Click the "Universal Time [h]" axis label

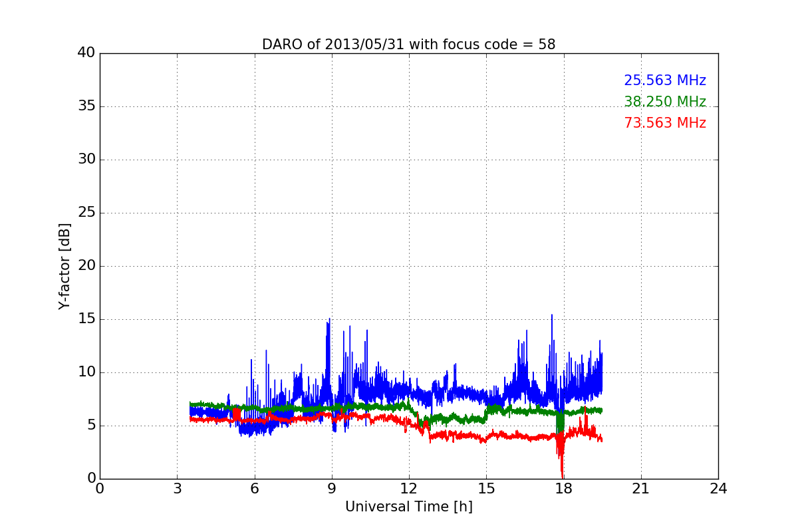click(x=408, y=507)
